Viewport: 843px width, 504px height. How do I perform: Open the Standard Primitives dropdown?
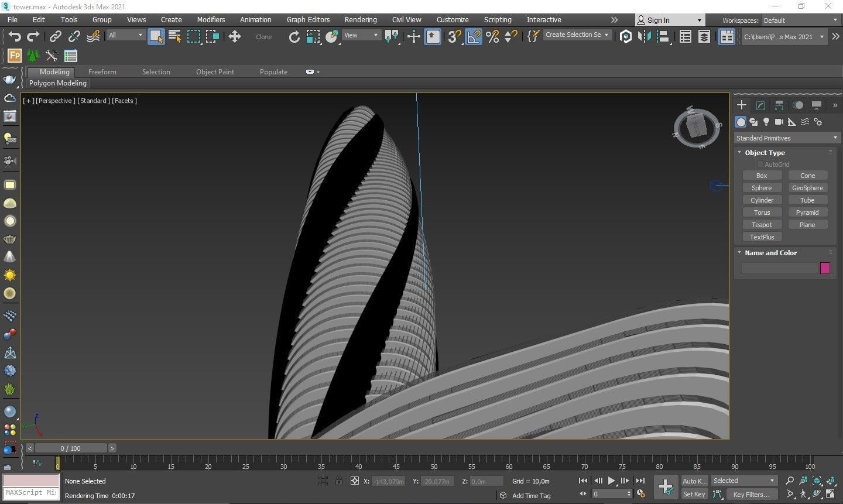point(787,138)
